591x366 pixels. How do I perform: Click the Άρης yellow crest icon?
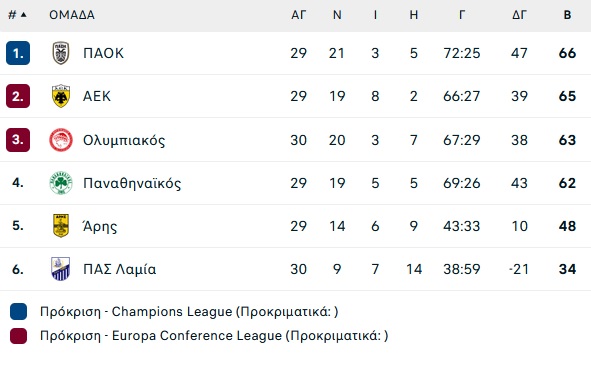[x=61, y=226]
